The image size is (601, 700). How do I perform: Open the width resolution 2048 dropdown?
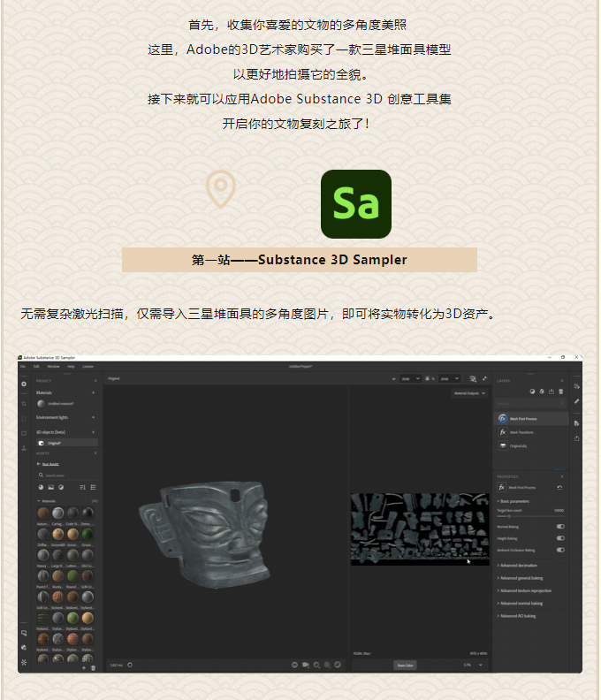pyautogui.click(x=410, y=378)
